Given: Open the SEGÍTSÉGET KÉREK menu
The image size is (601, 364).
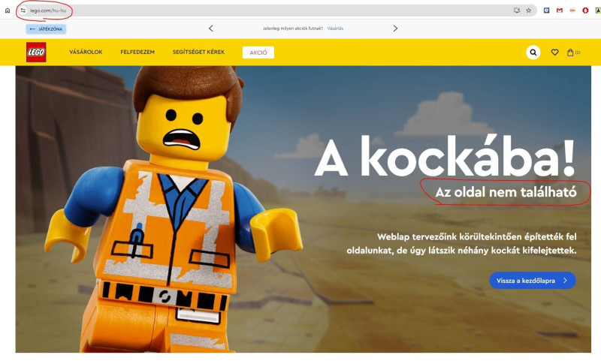Looking at the screenshot, I should [x=198, y=52].
